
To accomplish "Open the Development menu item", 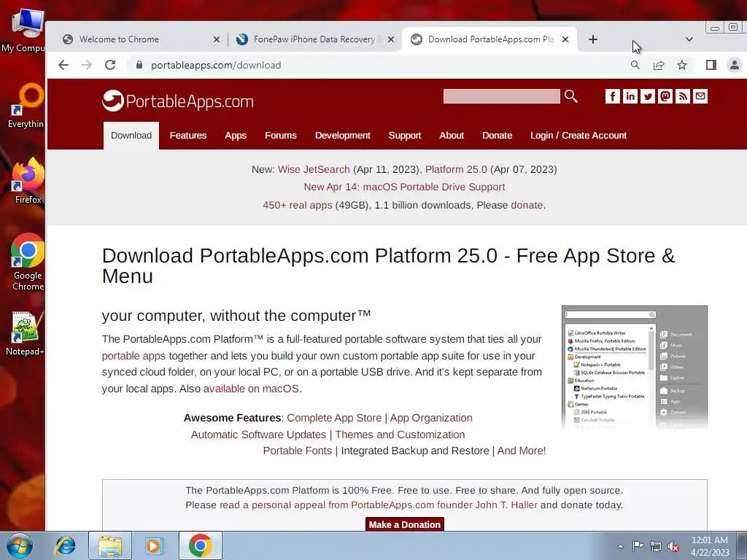I will pyautogui.click(x=343, y=136).
